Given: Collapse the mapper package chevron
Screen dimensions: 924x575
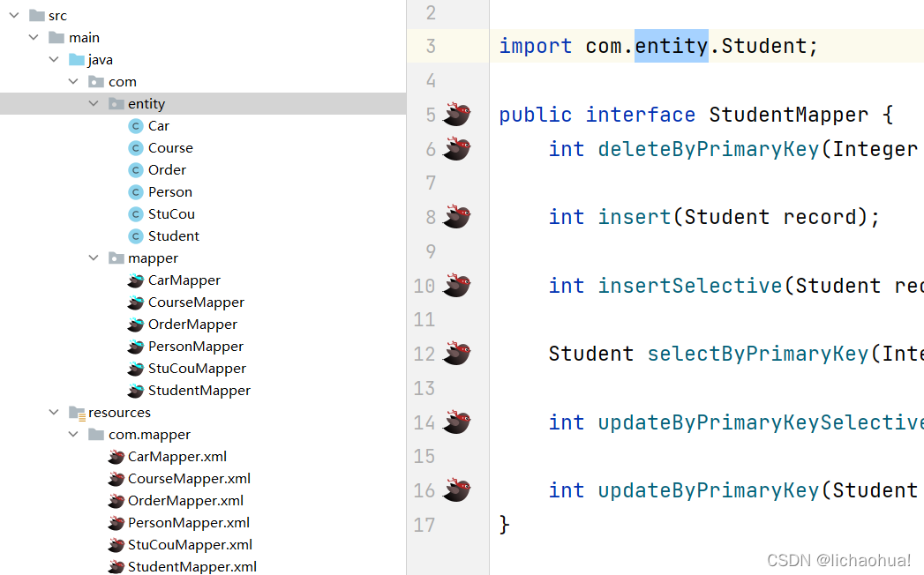Looking at the screenshot, I should click(x=94, y=258).
